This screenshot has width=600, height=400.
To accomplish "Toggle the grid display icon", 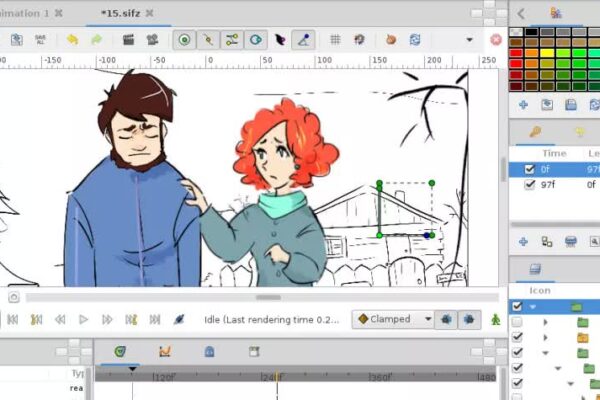I will [x=335, y=40].
